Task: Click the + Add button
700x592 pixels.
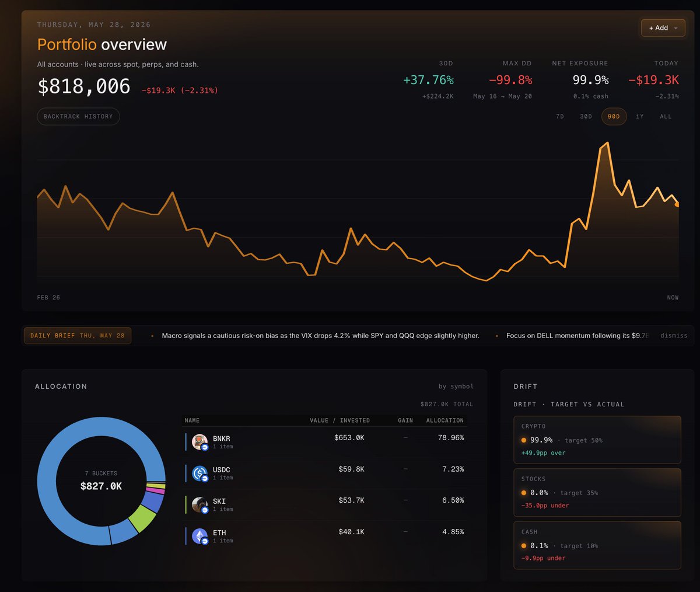Action: coord(663,28)
